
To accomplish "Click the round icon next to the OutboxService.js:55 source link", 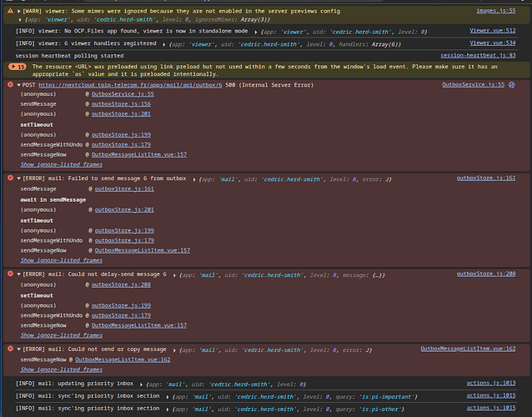I will (512, 85).
